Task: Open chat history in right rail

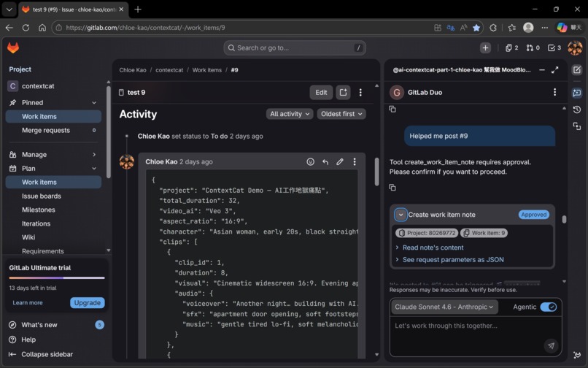Action: coord(577,110)
